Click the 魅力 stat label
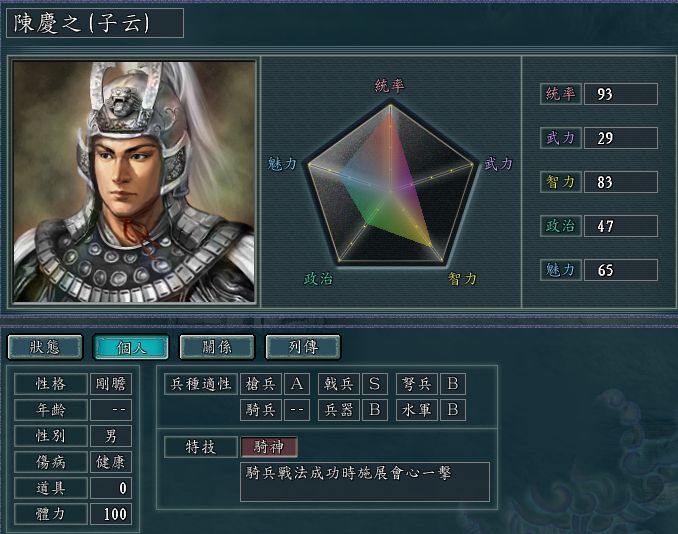This screenshot has width=678, height=534. pos(560,270)
